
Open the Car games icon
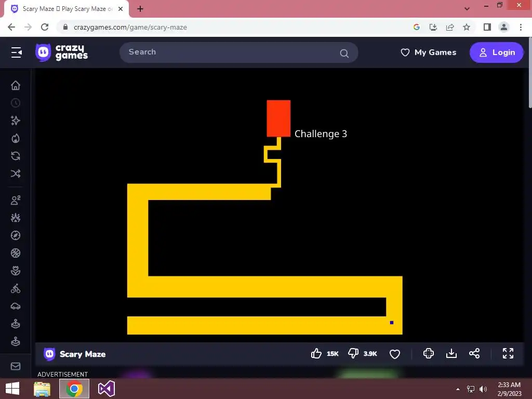(16, 307)
